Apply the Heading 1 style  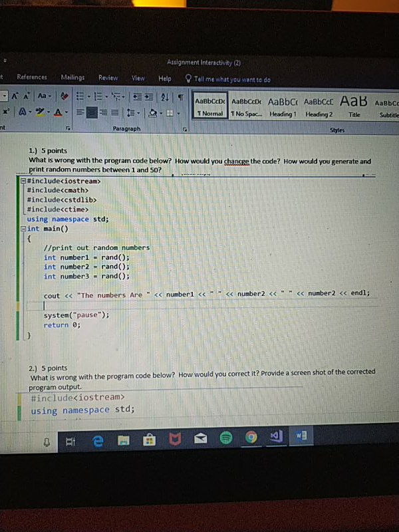283,107
